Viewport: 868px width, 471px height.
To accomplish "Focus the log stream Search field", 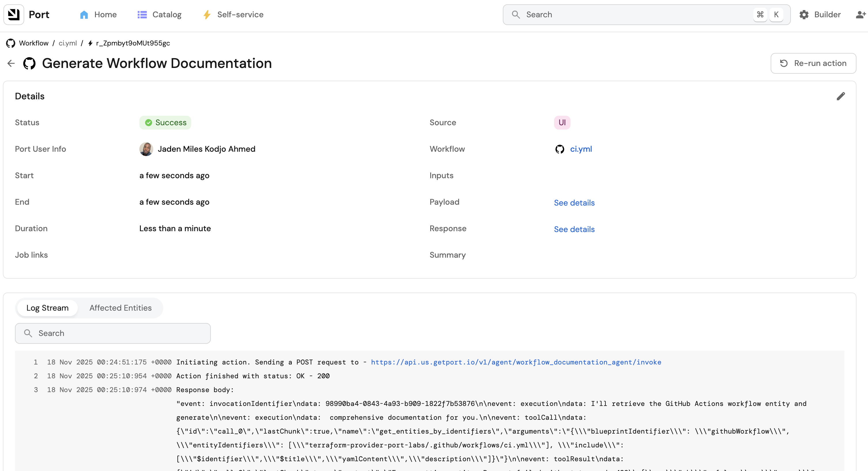I will [113, 333].
